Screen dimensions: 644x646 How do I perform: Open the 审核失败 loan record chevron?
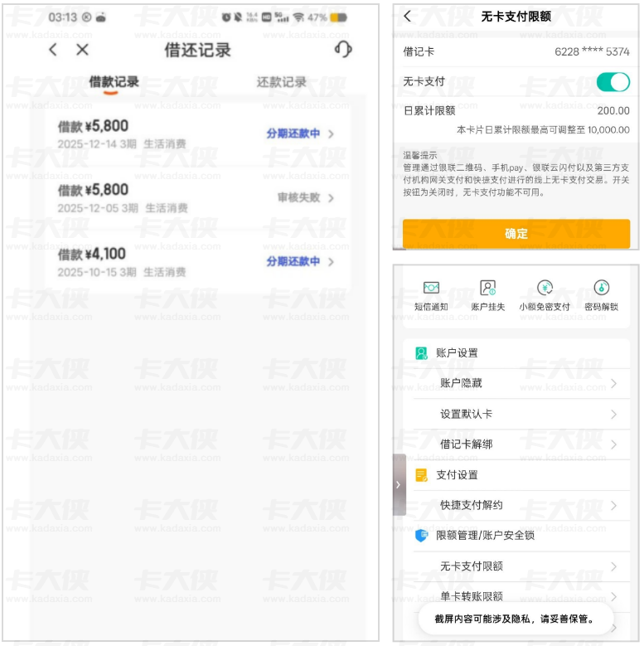pyautogui.click(x=331, y=198)
